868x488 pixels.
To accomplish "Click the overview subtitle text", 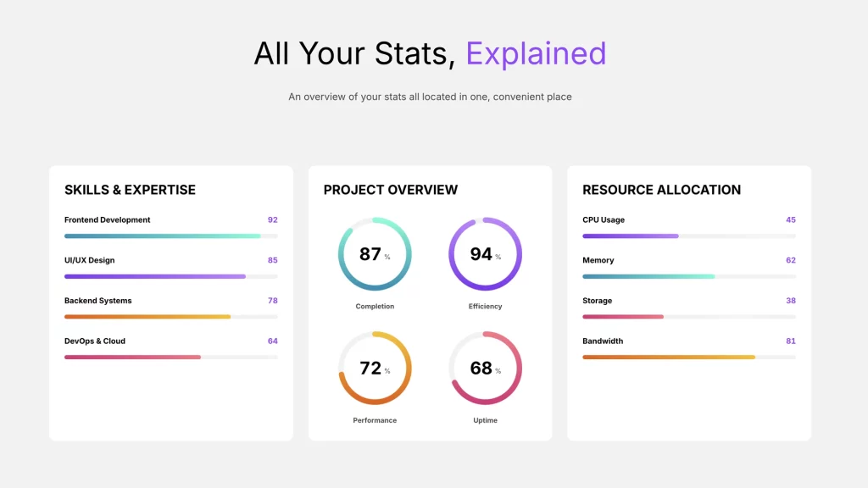I will tap(430, 97).
